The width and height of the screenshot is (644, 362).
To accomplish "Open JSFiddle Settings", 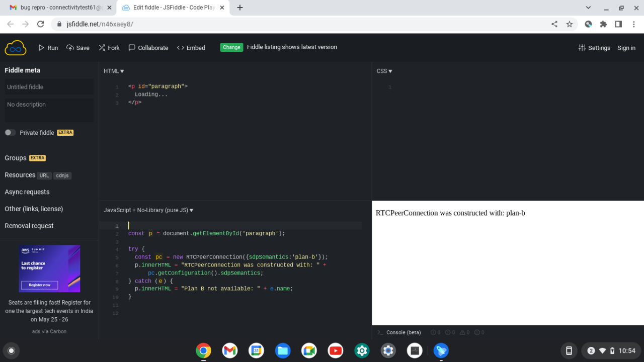I will point(594,48).
